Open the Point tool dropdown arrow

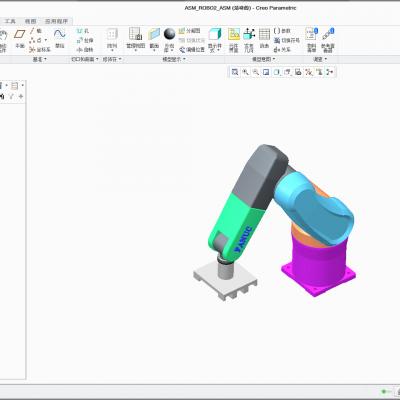[46, 40]
